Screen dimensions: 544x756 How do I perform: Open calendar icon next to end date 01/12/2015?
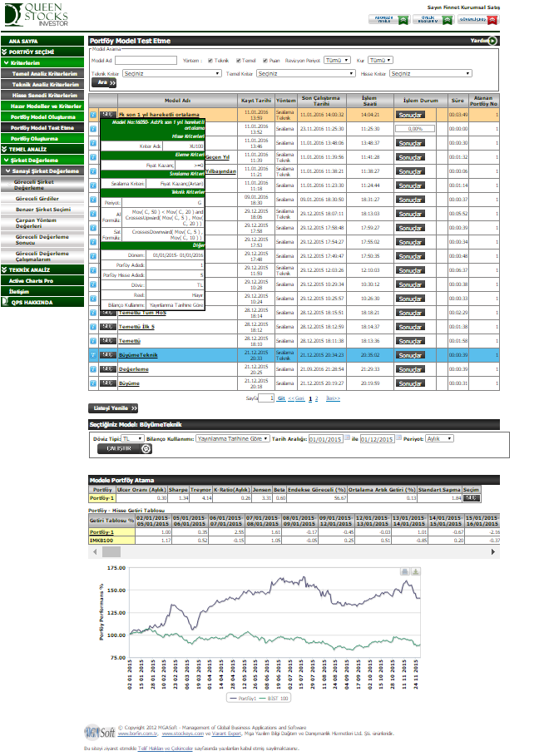[x=398, y=437]
